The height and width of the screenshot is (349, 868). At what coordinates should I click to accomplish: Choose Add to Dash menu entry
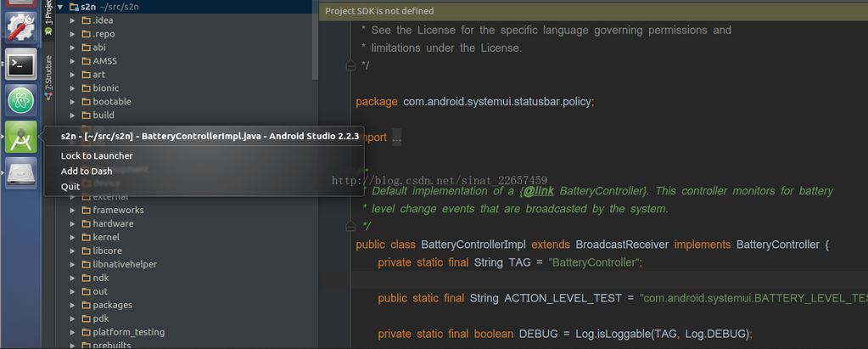click(87, 172)
